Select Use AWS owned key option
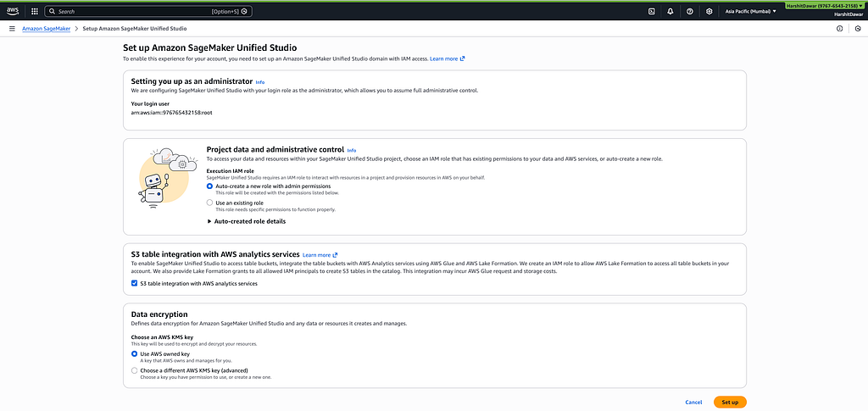868x411 pixels. pos(134,353)
